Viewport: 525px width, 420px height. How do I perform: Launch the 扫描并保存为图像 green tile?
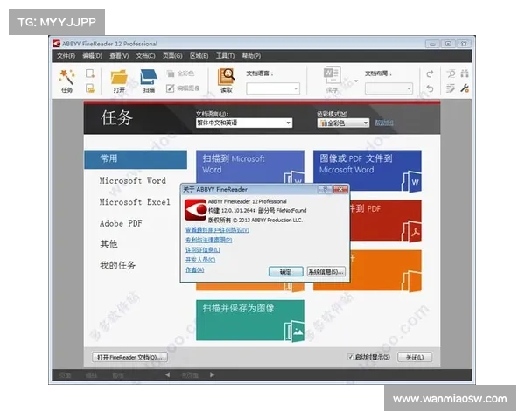click(x=250, y=319)
